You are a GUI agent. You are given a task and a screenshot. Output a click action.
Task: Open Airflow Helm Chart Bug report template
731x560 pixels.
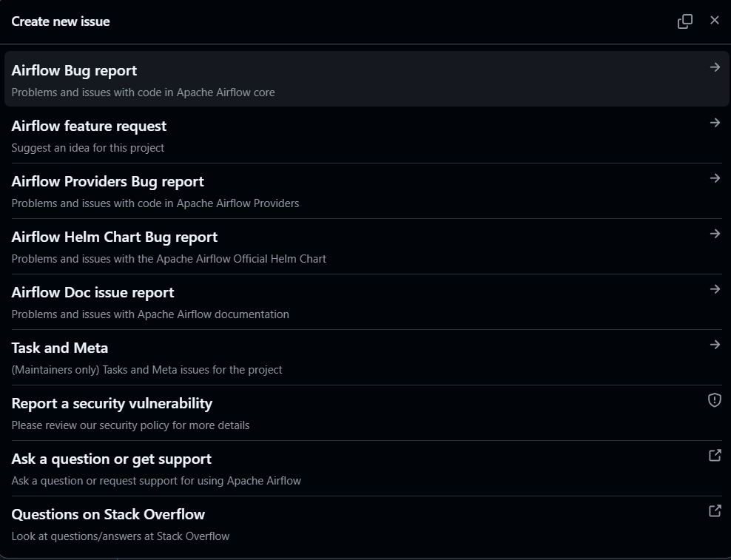click(367, 246)
